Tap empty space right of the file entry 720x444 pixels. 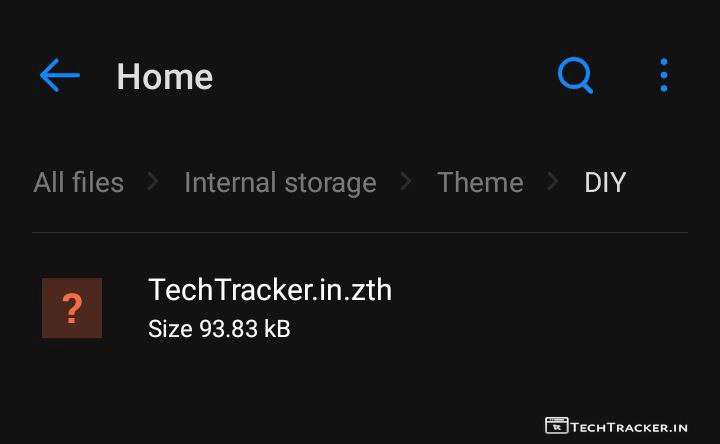coord(542,308)
